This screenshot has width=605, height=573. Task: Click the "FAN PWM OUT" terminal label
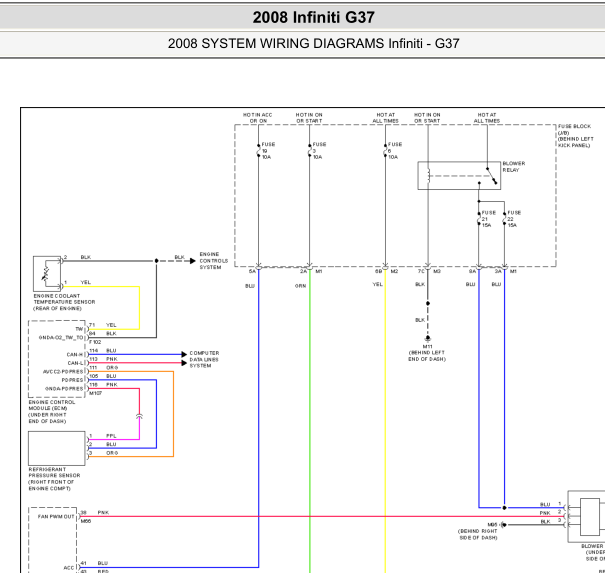point(56,516)
